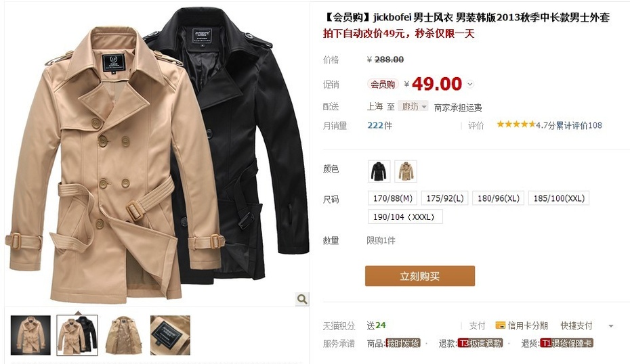Click the five-star rating icons
The height and width of the screenshot is (364, 630).
pos(516,124)
